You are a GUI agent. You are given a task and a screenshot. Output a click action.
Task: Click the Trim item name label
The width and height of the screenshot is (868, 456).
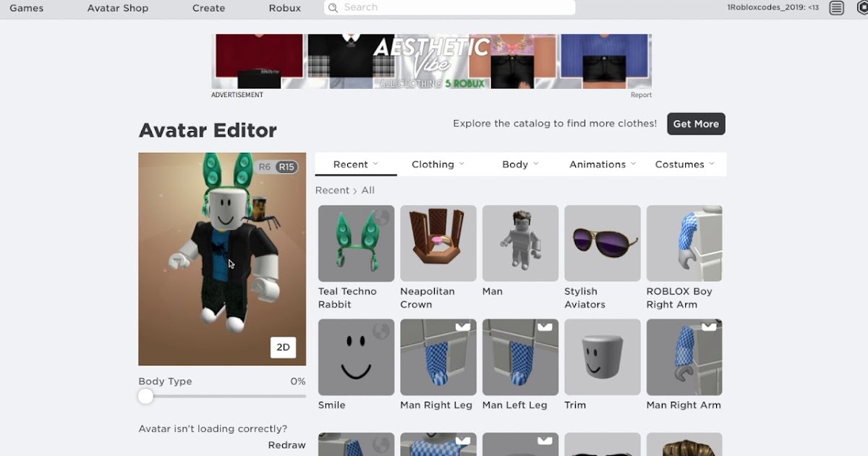point(575,405)
